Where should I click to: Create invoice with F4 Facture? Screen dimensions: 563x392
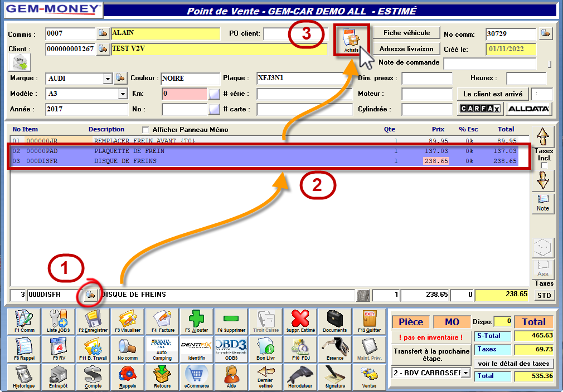[162, 321]
